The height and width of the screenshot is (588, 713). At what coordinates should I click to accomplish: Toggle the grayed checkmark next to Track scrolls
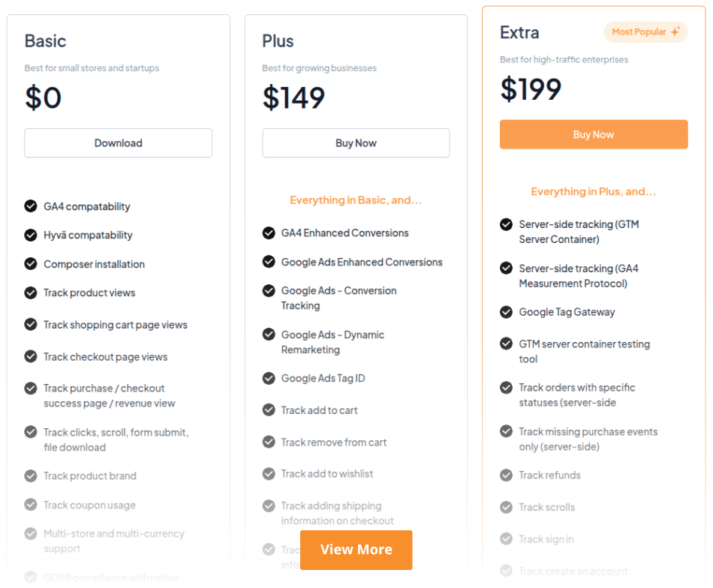tap(507, 507)
